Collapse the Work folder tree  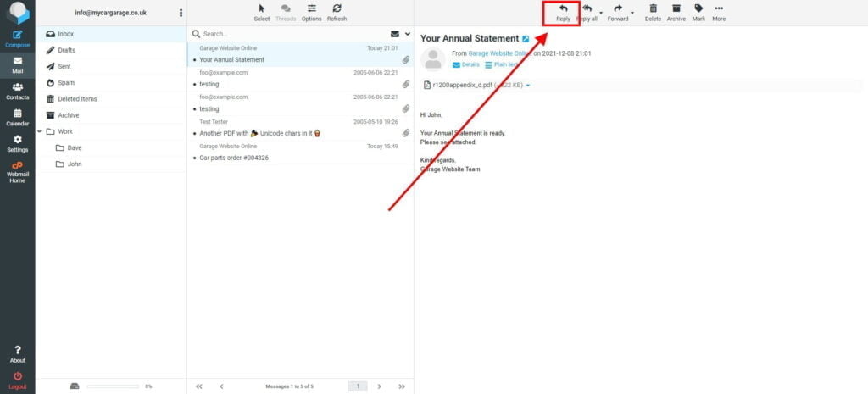pyautogui.click(x=39, y=131)
